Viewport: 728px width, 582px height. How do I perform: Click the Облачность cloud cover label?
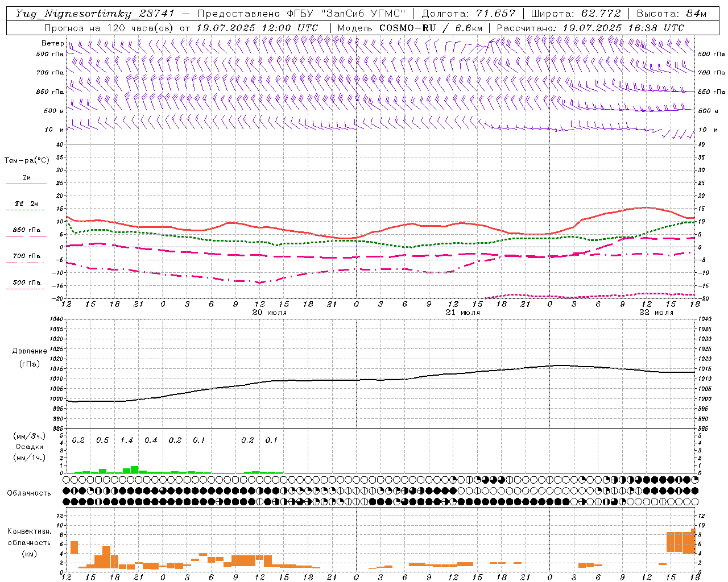pos(29,493)
